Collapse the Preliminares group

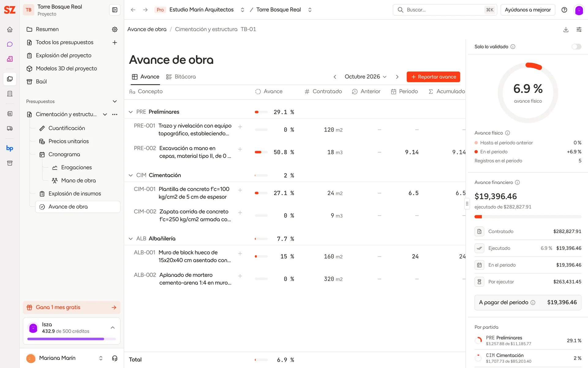[x=131, y=112]
